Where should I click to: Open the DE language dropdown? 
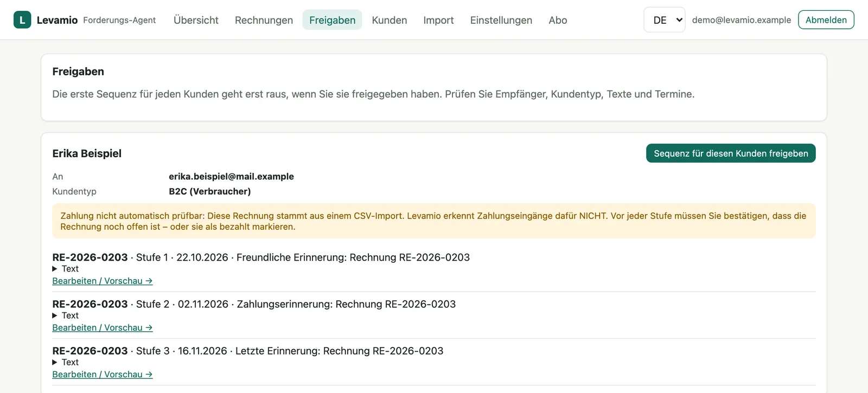tap(665, 20)
